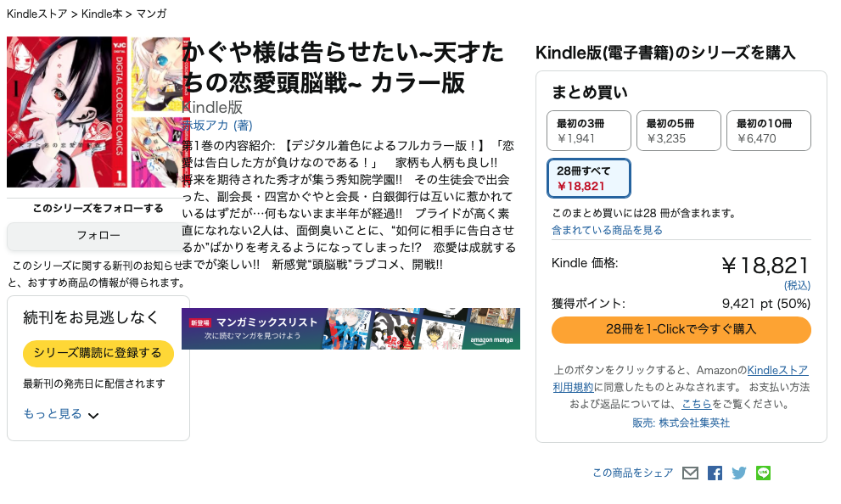Open the マンガ breadcrumb category

[x=151, y=14]
